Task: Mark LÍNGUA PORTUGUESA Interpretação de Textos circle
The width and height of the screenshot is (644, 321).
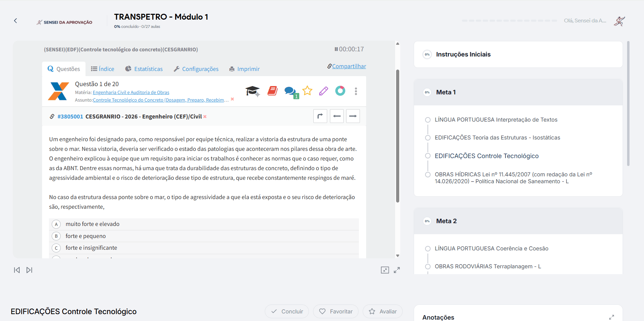Action: tap(428, 120)
